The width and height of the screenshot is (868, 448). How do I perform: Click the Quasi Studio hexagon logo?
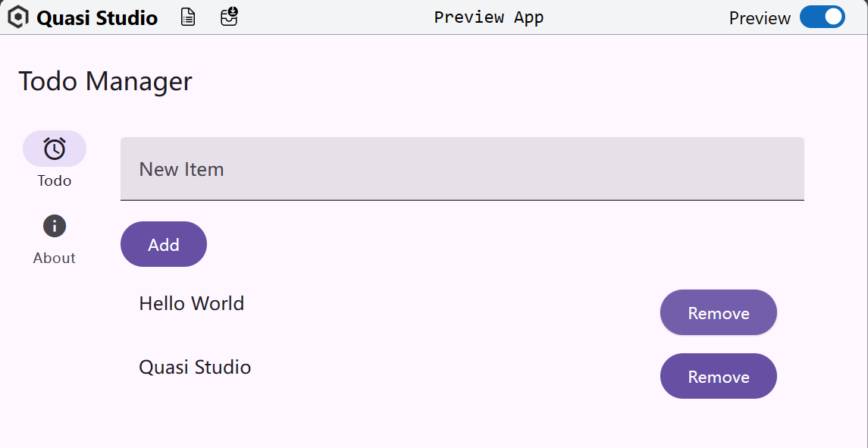[18, 17]
